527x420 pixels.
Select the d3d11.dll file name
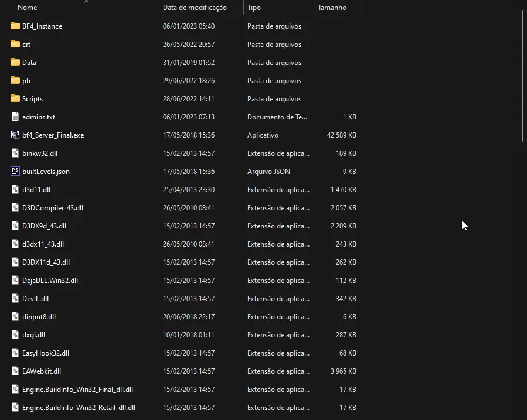(x=36, y=189)
